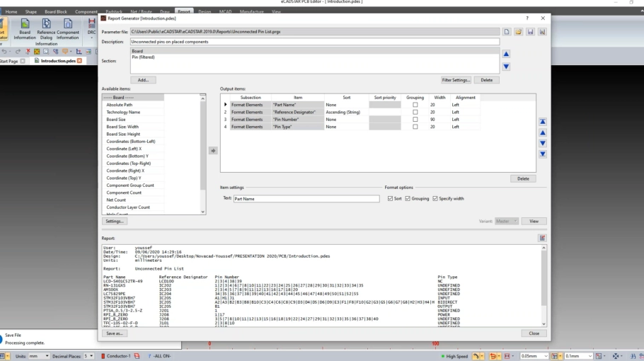The width and height of the screenshot is (644, 361).
Task: Switch to the Start Page tab
Action: pyautogui.click(x=9, y=61)
